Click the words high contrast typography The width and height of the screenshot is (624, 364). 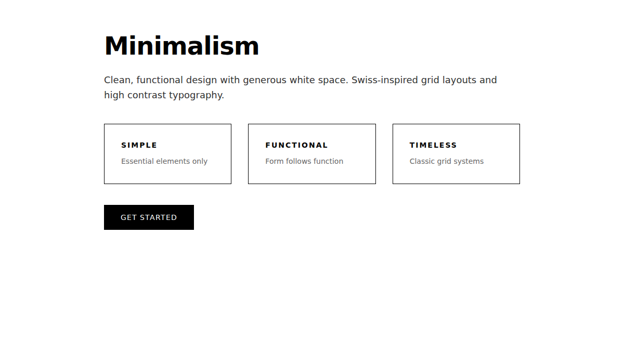click(x=164, y=95)
